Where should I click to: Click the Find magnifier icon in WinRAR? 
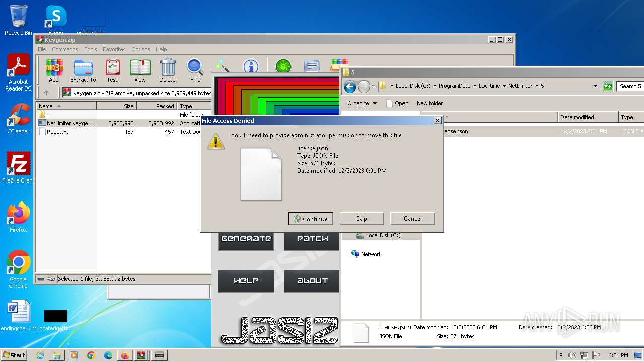[x=195, y=70]
